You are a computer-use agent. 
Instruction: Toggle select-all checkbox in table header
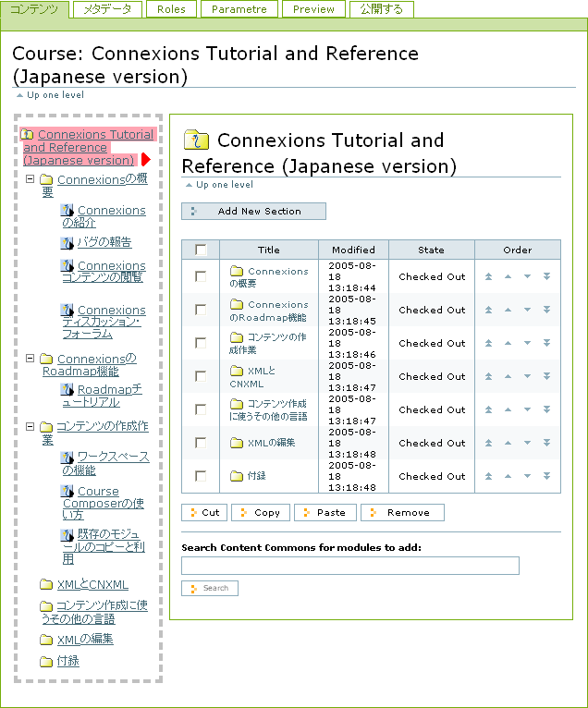201,250
